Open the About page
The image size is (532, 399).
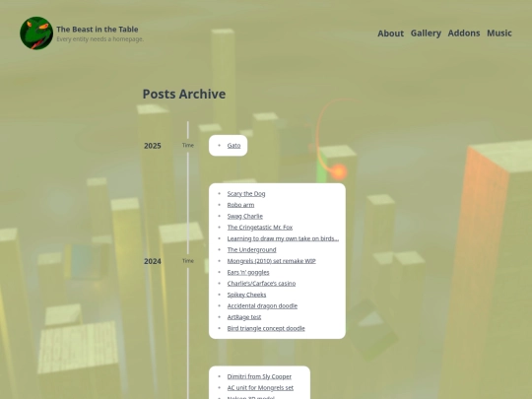click(390, 33)
